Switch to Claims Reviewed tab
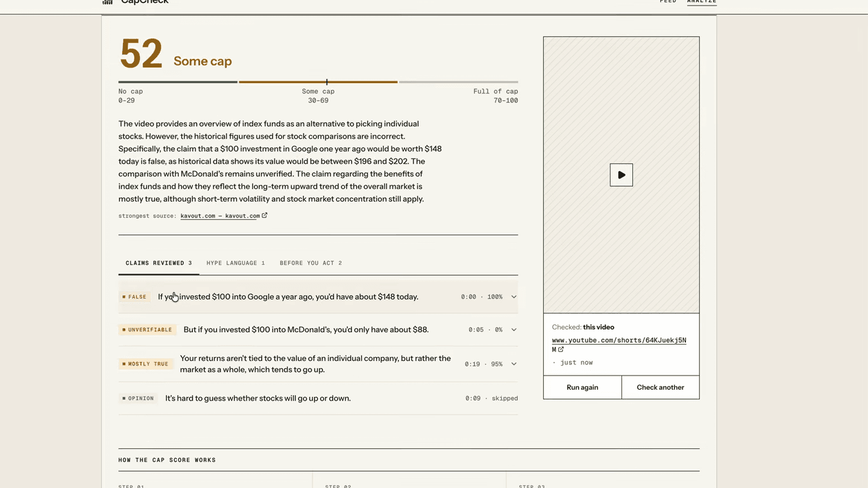Screen dimensions: 868x488 [x=159, y=263]
